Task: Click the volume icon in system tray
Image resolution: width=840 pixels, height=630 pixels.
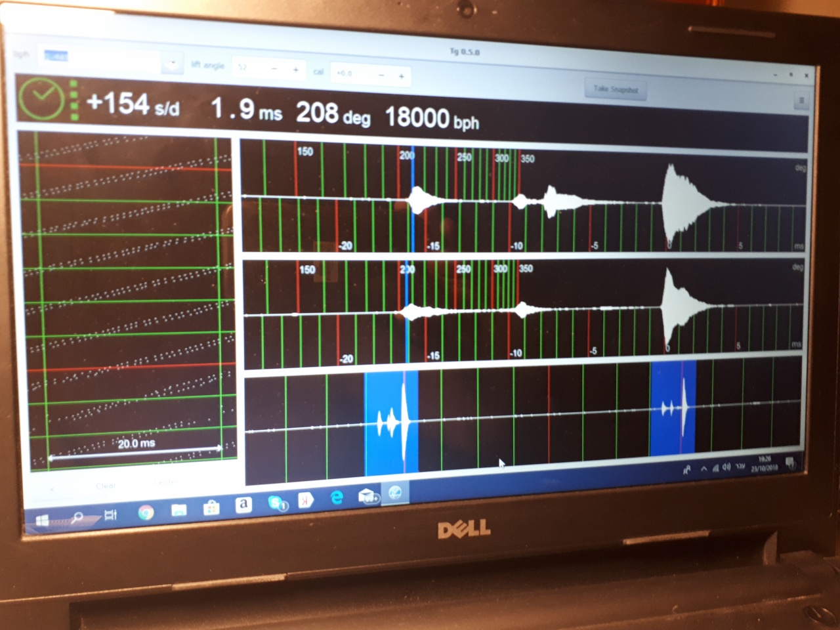Action: (x=726, y=467)
